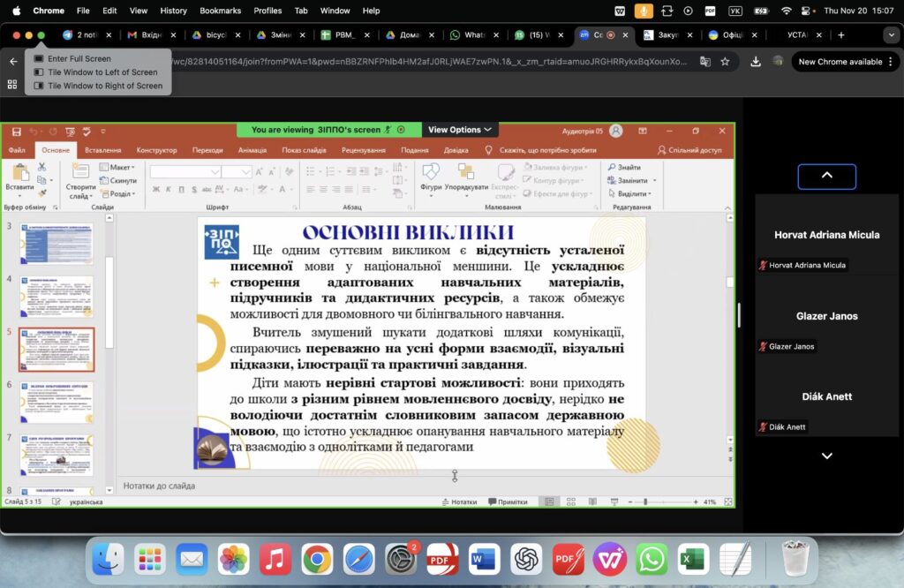This screenshot has width=904, height=588.
Task: Toggle the Примітки comments pane
Action: pos(507,501)
